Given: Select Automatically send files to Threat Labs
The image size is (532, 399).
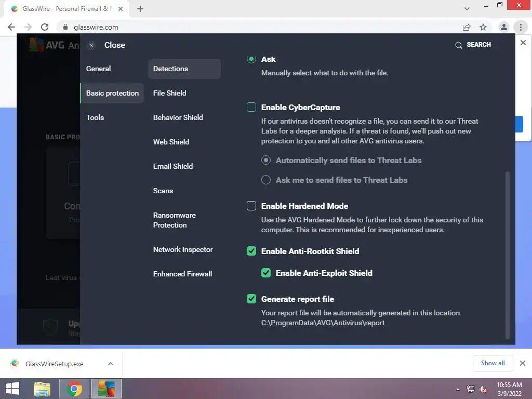Looking at the screenshot, I should point(266,160).
